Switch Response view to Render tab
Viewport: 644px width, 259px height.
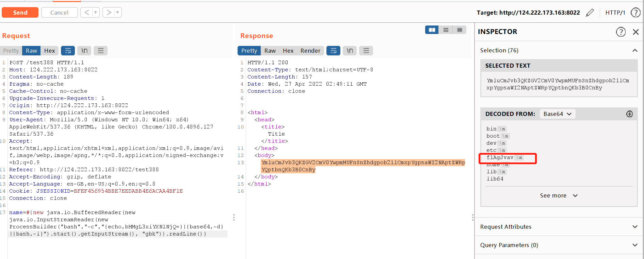(310, 51)
